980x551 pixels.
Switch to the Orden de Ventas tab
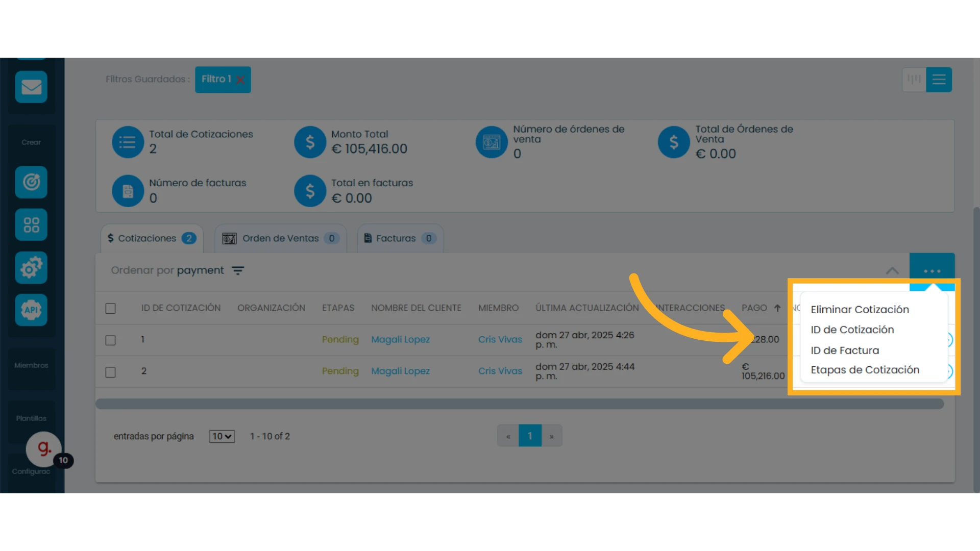pyautogui.click(x=281, y=238)
